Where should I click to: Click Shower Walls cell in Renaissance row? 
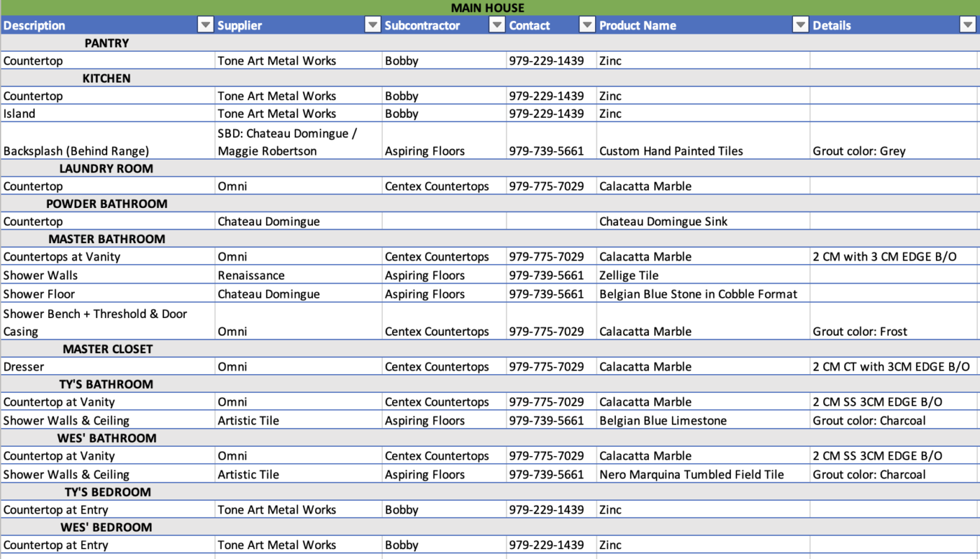108,275
